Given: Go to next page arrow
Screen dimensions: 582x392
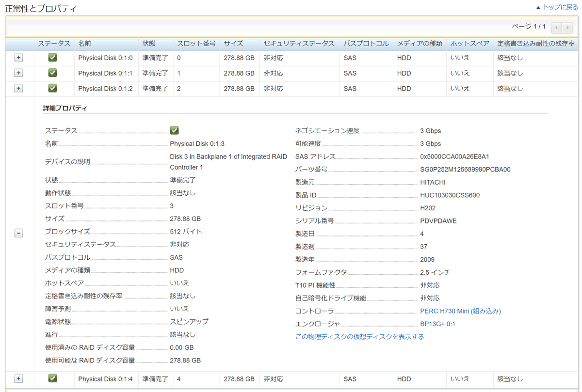Looking at the screenshot, I should 567,28.
